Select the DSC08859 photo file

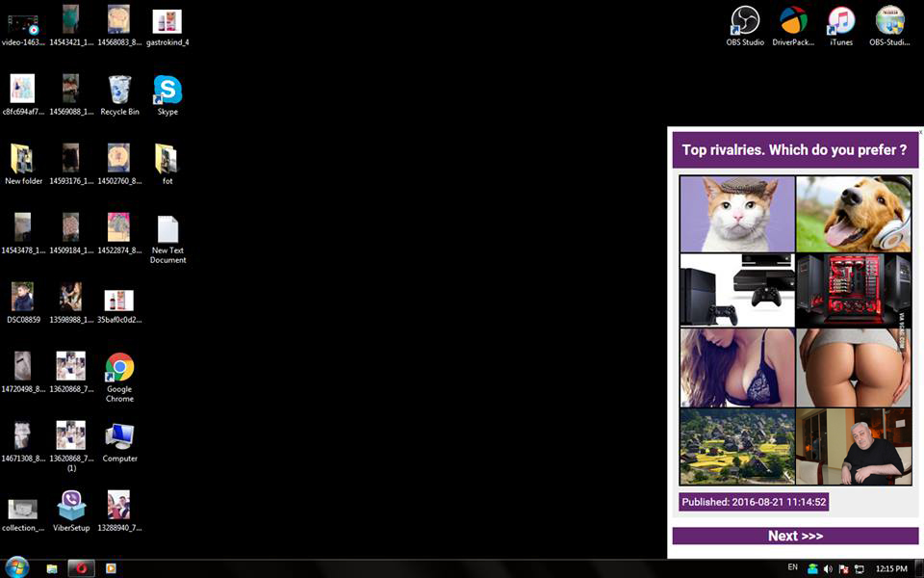pyautogui.click(x=23, y=303)
